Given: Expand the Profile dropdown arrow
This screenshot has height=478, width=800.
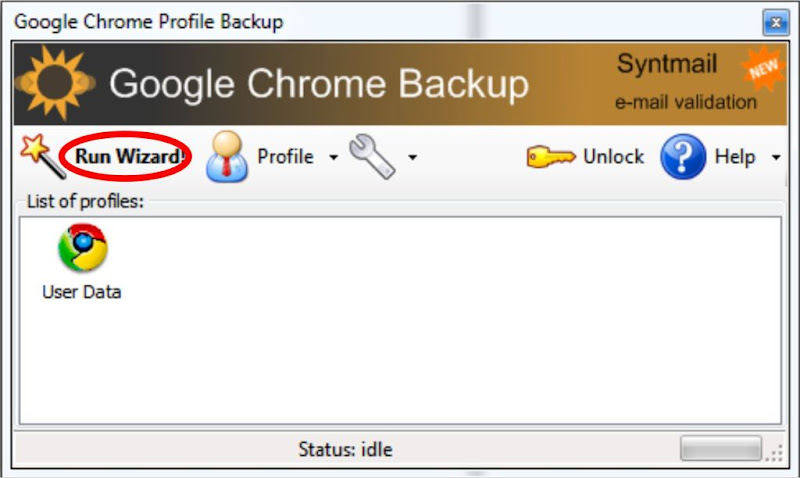Looking at the screenshot, I should click(x=333, y=157).
